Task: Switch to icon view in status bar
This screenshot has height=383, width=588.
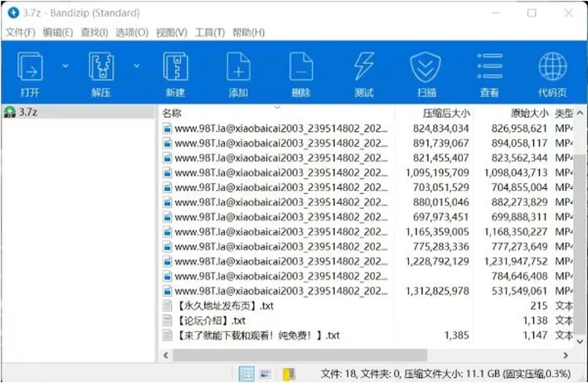Action: point(265,374)
